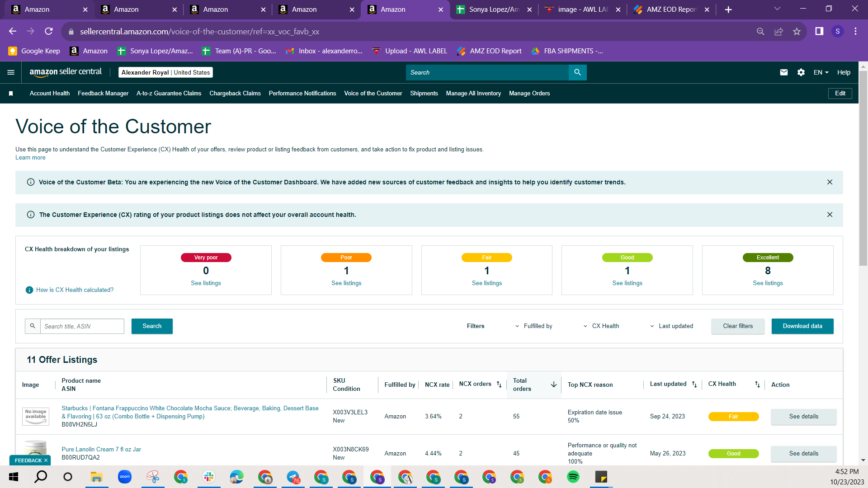Screen dimensions: 868x488
Task: Click the Amazon Seller Central logo
Action: point(66,72)
